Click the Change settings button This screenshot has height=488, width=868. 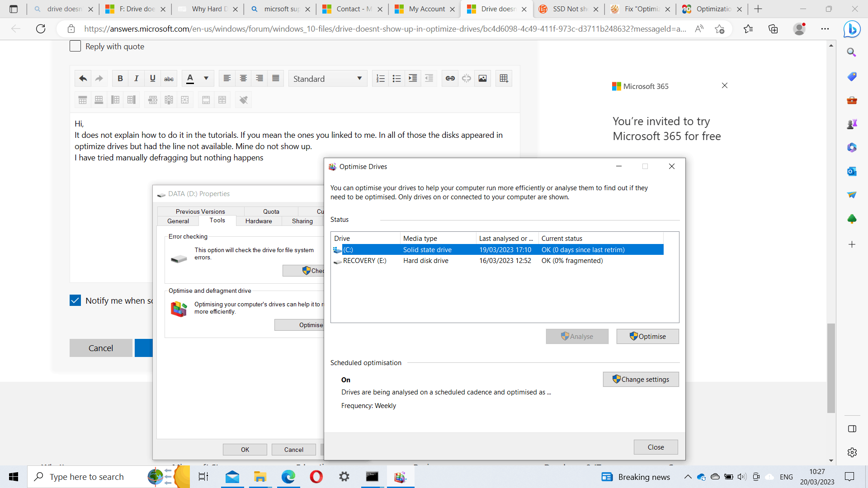[641, 379]
